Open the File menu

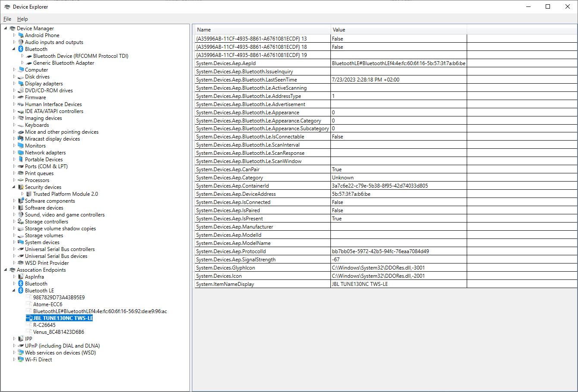(x=7, y=19)
